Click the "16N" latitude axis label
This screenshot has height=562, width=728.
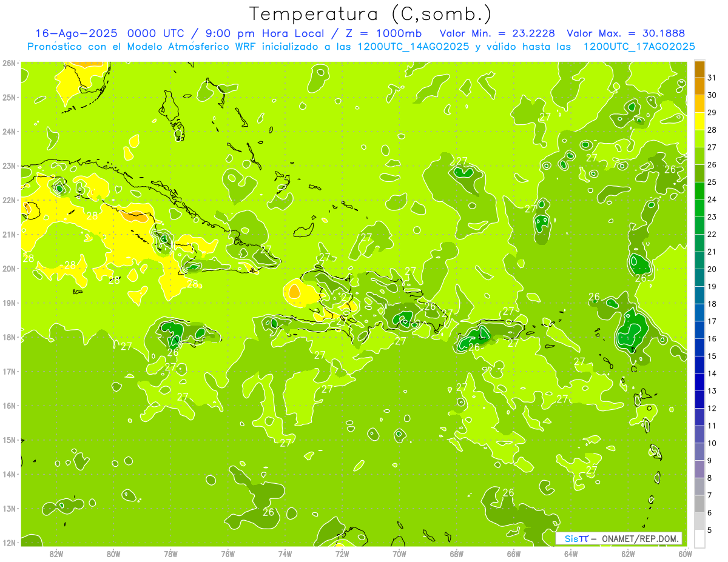[9, 406]
